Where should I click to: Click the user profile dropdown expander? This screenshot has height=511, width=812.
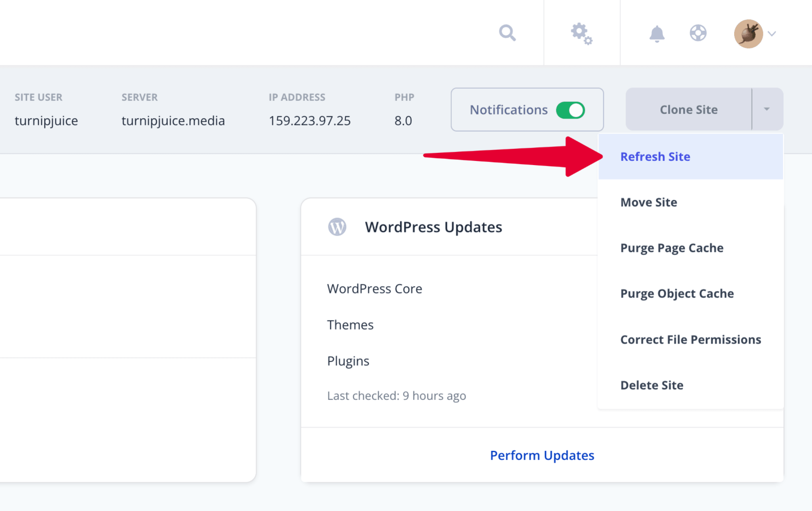769,32
